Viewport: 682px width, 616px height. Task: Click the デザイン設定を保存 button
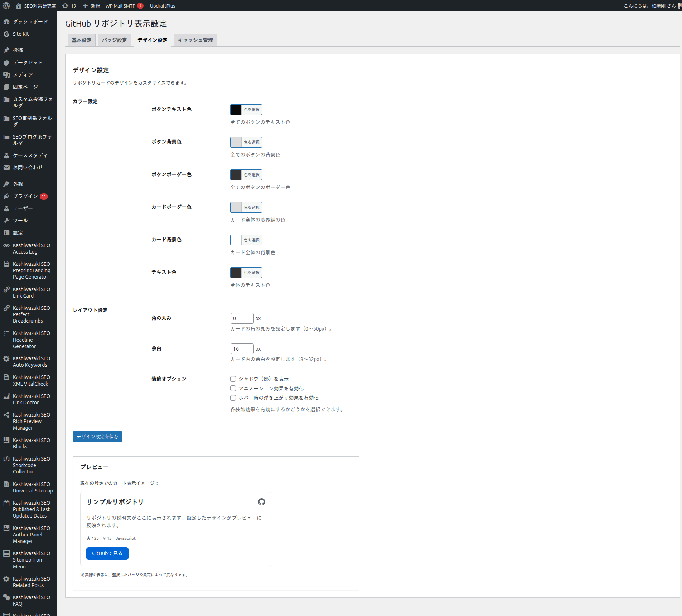(x=97, y=437)
